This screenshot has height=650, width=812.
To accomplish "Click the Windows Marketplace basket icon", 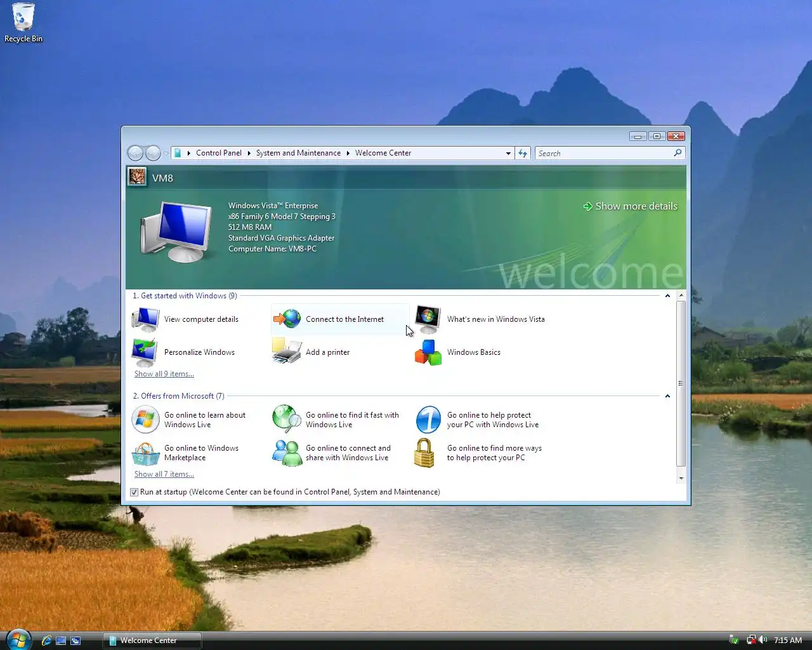I will click(145, 453).
